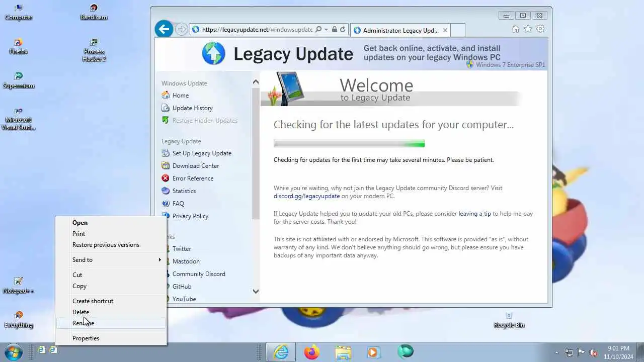This screenshot has height=362, width=644.
Task: Open the browser Tools gear icon
Action: point(540,29)
